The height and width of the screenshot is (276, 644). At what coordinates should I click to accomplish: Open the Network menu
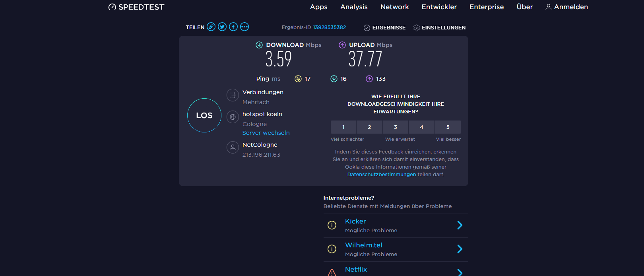[395, 7]
